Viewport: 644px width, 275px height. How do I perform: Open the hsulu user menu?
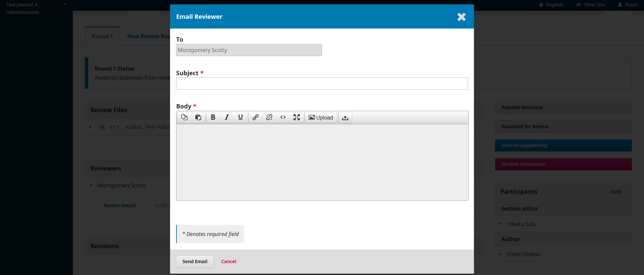628,5
